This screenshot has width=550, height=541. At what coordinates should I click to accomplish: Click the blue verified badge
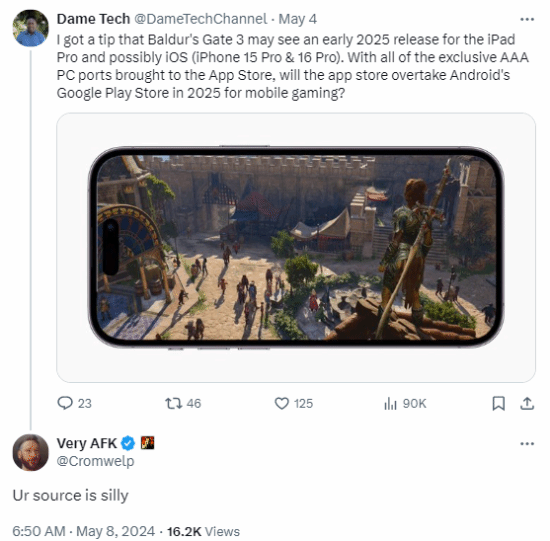click(128, 443)
